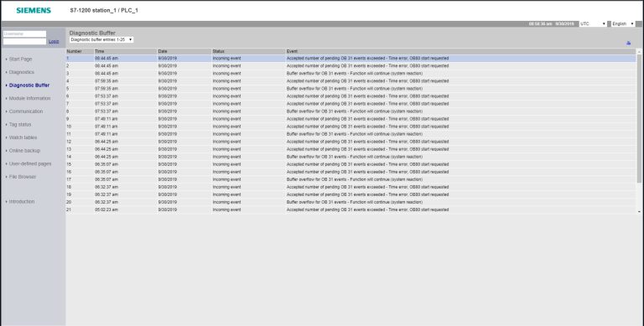This screenshot has width=644, height=326.
Task: Select diagnostic entry number 6
Action: point(351,96)
